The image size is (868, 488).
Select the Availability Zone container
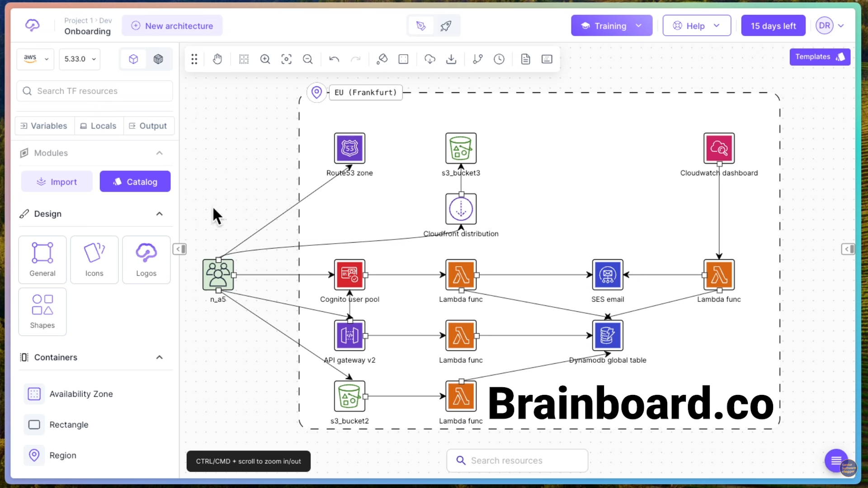pos(69,394)
